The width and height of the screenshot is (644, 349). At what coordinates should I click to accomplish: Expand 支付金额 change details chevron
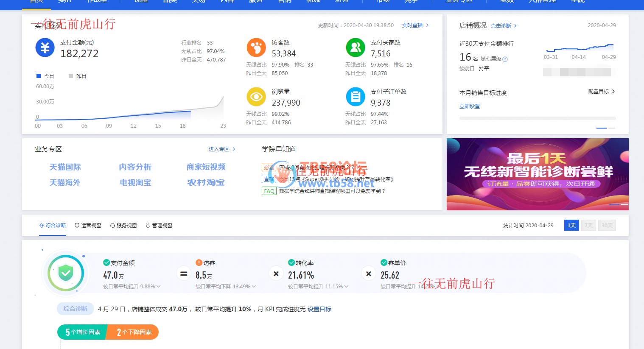click(x=158, y=287)
